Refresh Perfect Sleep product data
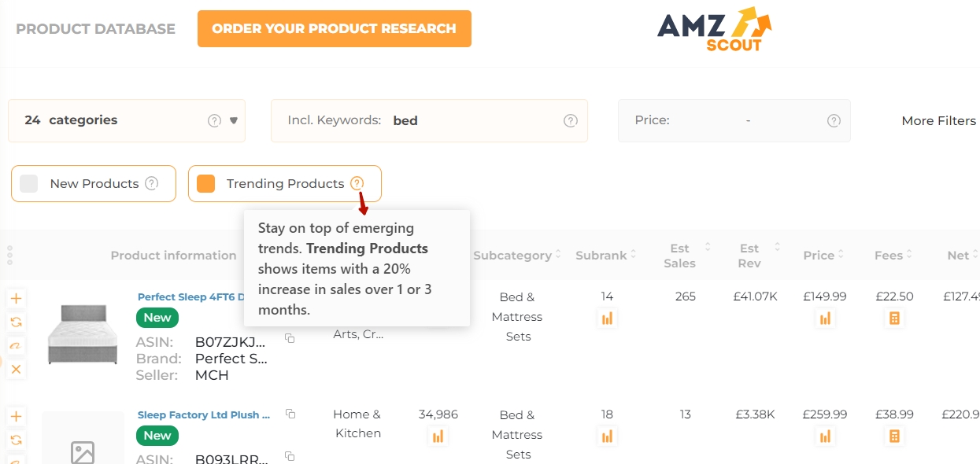Viewport: 980px width, 464px height. pyautogui.click(x=16, y=322)
